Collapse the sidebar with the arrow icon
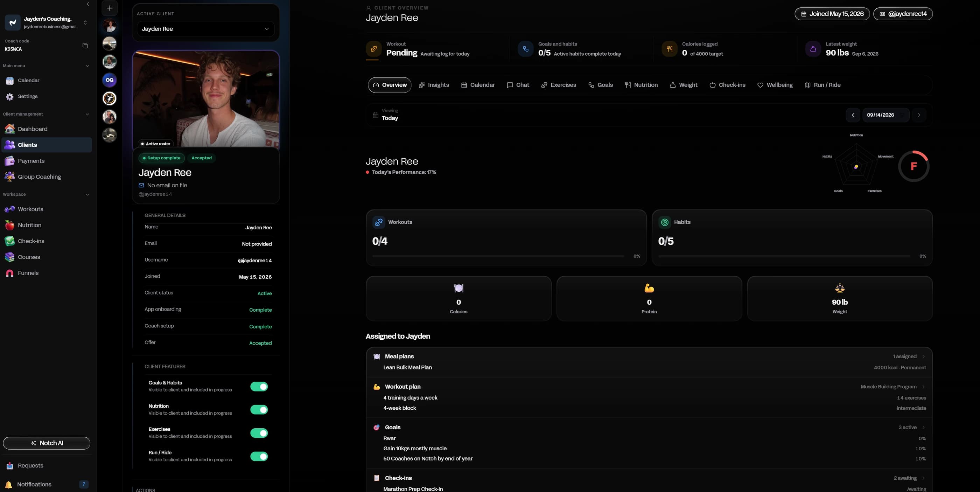The width and height of the screenshot is (980, 492). (88, 4)
